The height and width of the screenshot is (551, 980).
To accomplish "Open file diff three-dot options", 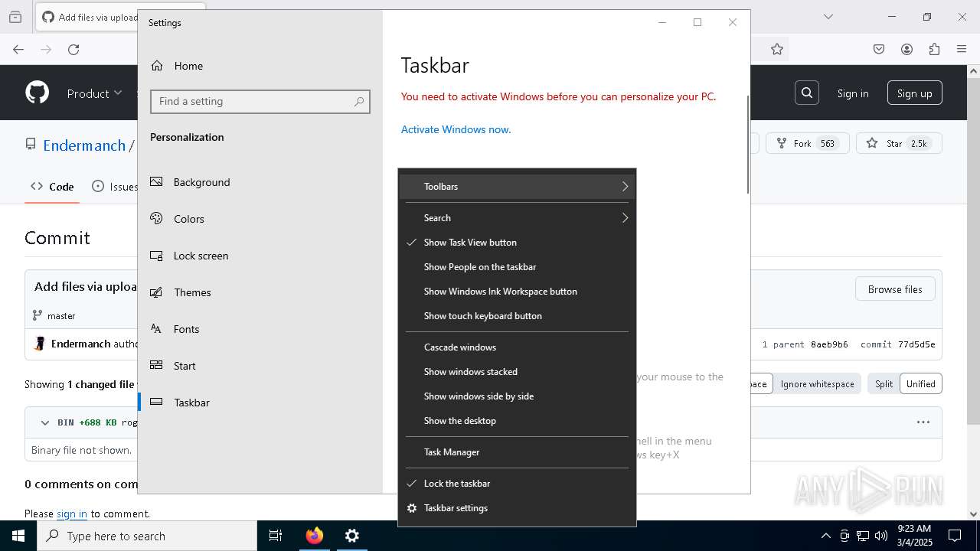I will coord(923,422).
